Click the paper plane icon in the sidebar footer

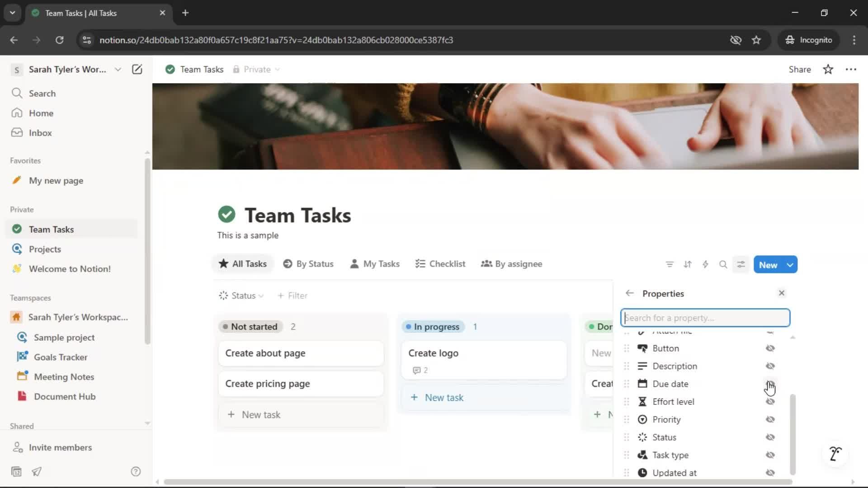click(x=37, y=472)
